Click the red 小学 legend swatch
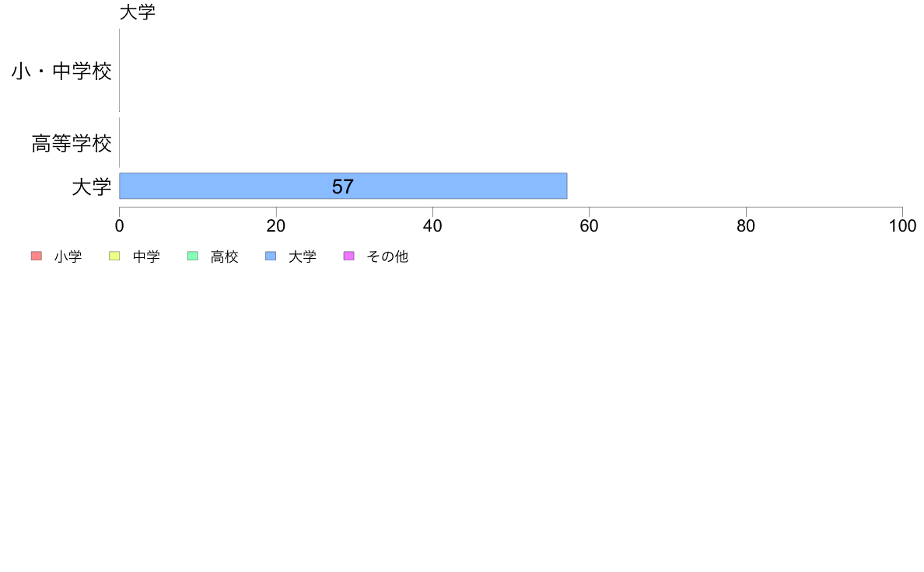Viewport: 924px width, 572px height. (37, 256)
